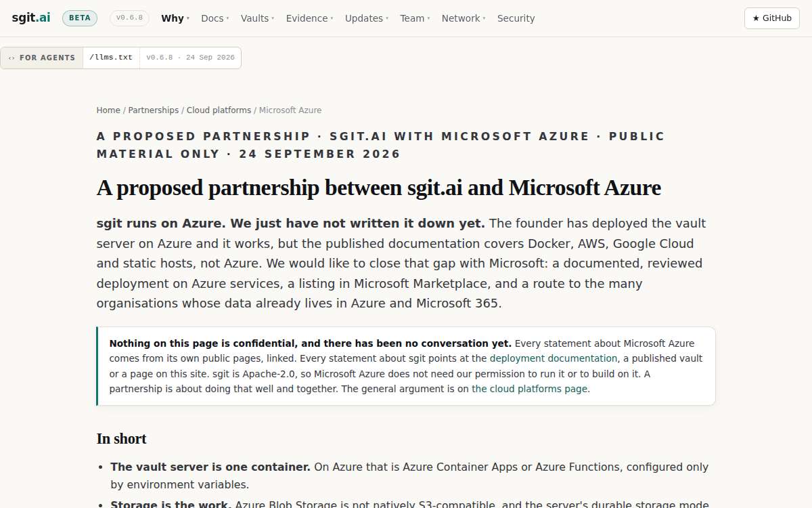Go to the Security page
Viewport: 812px width, 508px height.
tap(516, 18)
